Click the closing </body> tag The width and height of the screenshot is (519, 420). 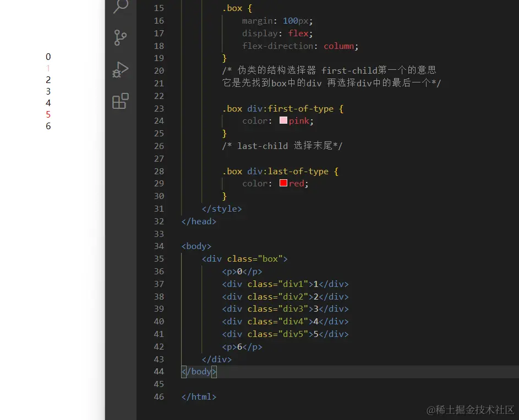tap(199, 372)
